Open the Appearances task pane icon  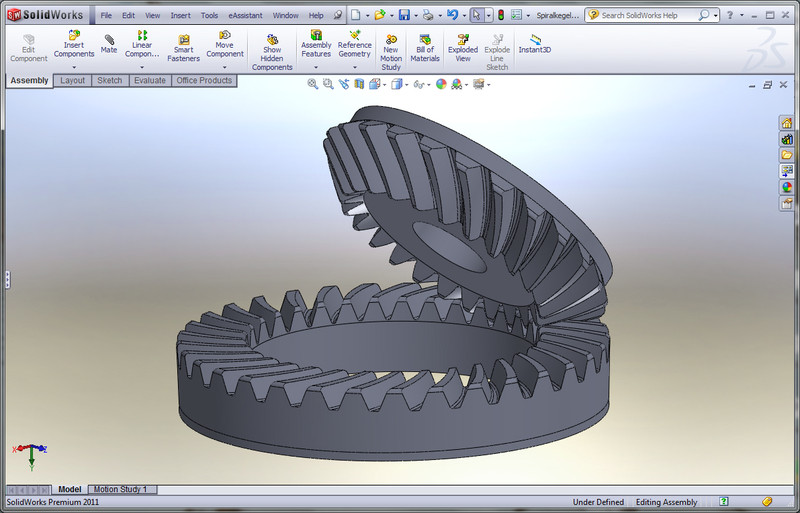[787, 186]
